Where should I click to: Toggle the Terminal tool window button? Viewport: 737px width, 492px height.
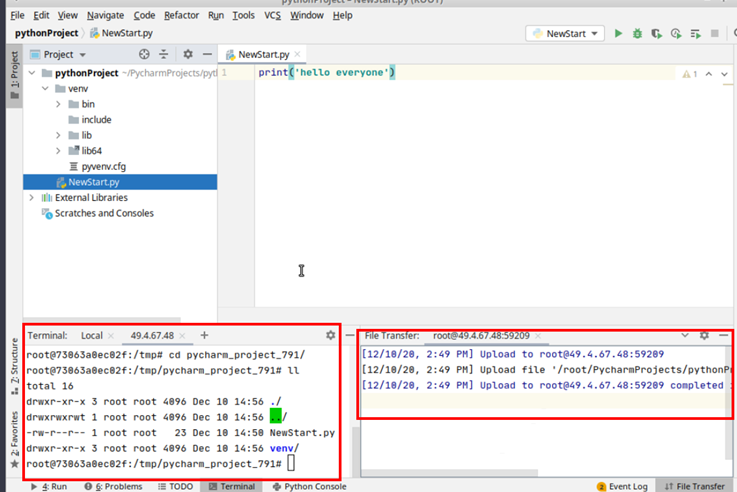click(x=232, y=486)
